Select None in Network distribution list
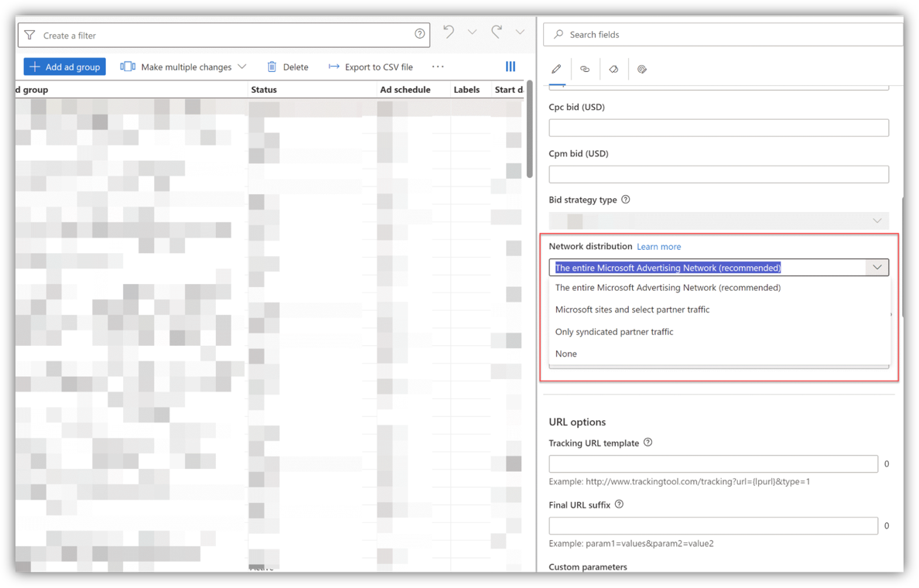The width and height of the screenshot is (919, 588). (x=566, y=354)
